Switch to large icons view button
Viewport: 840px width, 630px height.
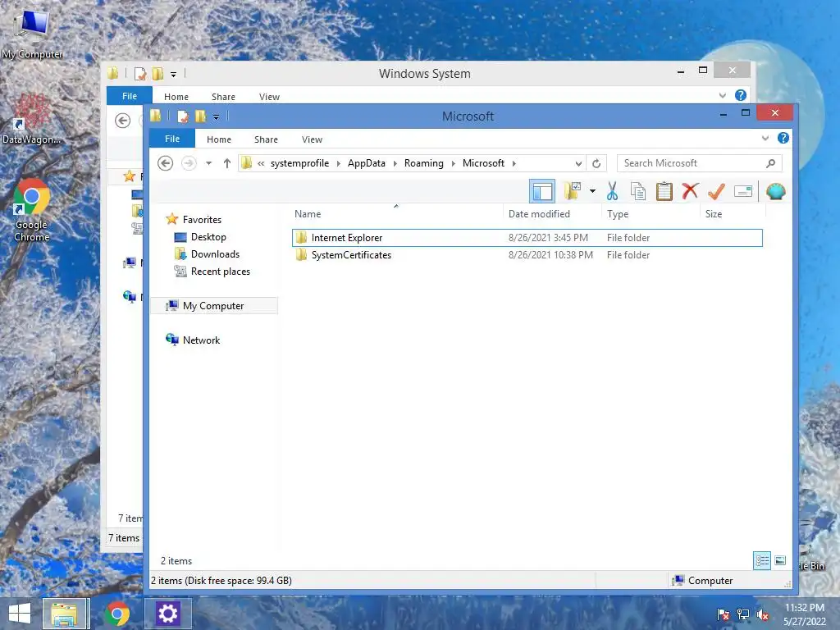click(x=780, y=560)
